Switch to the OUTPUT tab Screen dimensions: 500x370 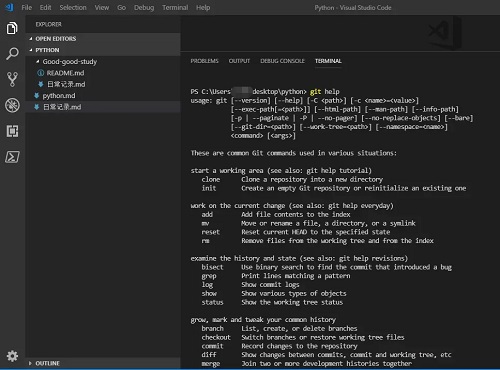click(239, 61)
